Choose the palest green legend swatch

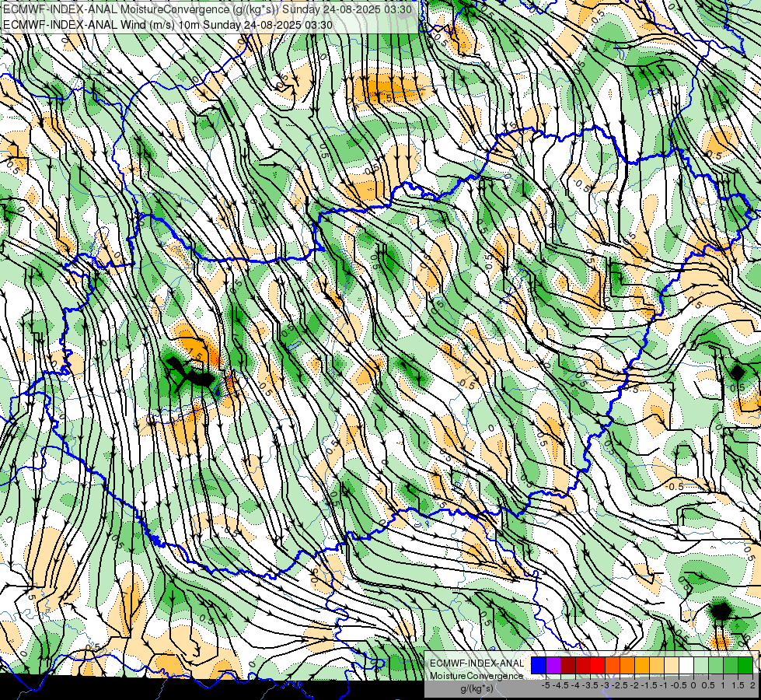701,665
